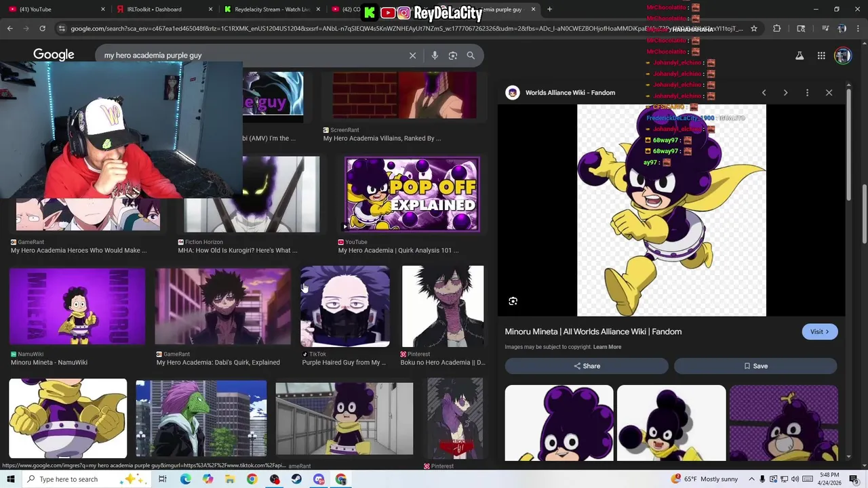Click the Google logo
868x488 pixels.
[x=54, y=55]
